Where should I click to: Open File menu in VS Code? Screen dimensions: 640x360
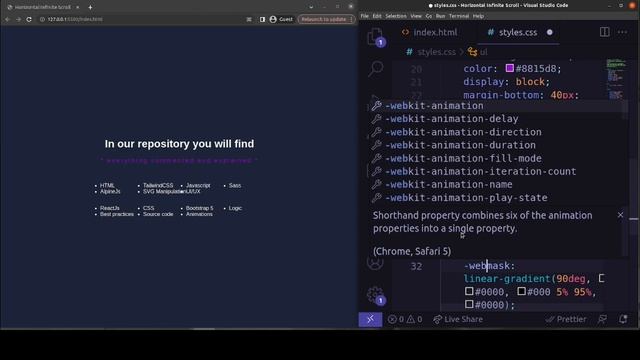tap(364, 16)
